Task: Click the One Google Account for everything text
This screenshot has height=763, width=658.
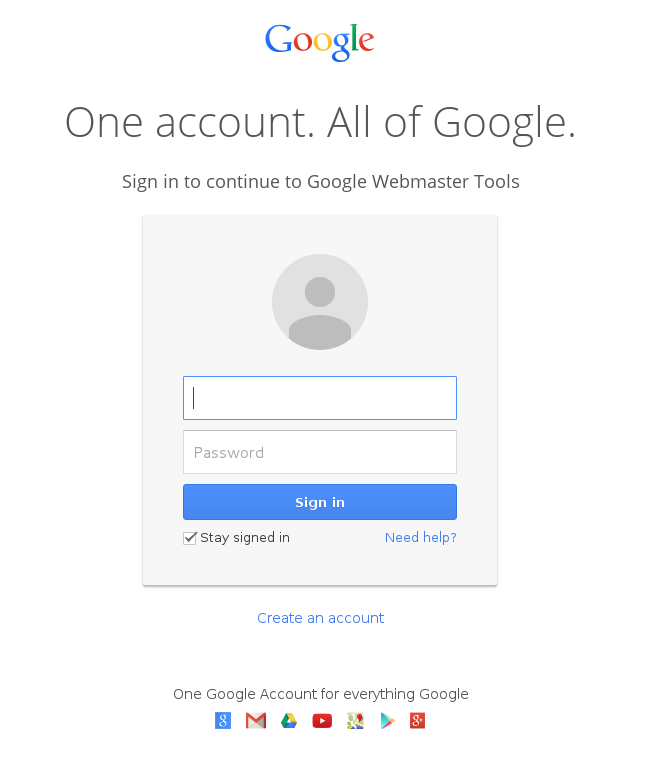Action: (x=320, y=694)
